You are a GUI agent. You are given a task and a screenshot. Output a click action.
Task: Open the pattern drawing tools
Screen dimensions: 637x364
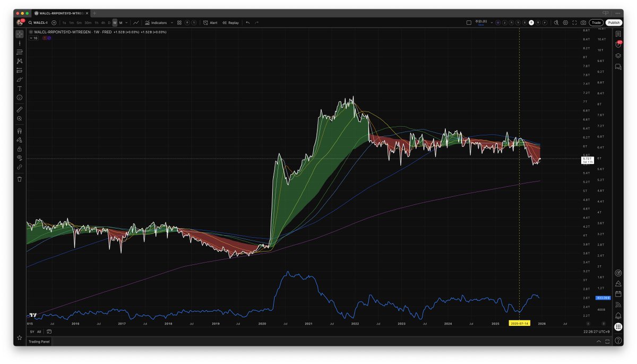[x=20, y=61]
